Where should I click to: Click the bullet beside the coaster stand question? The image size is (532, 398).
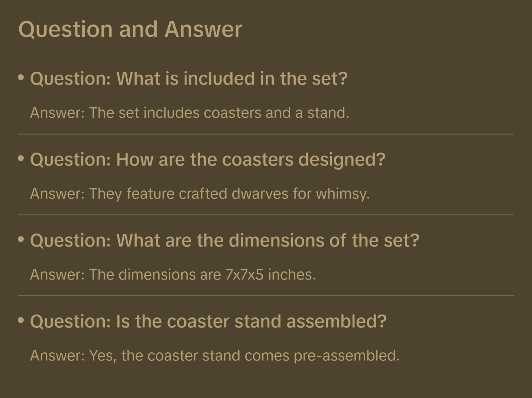click(21, 320)
